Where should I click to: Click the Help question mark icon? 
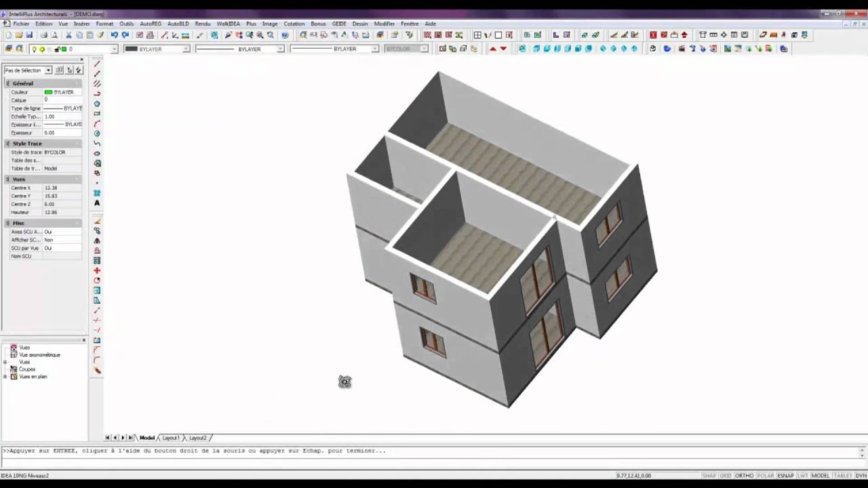click(x=285, y=35)
